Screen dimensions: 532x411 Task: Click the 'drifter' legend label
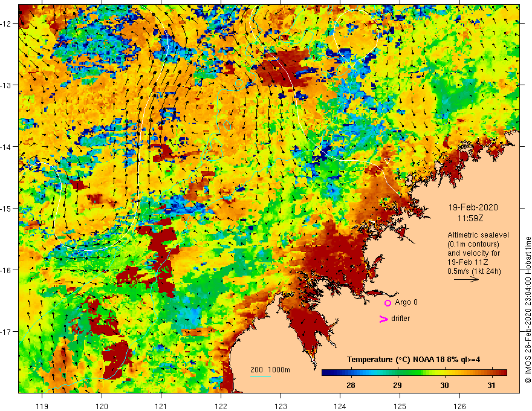tap(400, 319)
